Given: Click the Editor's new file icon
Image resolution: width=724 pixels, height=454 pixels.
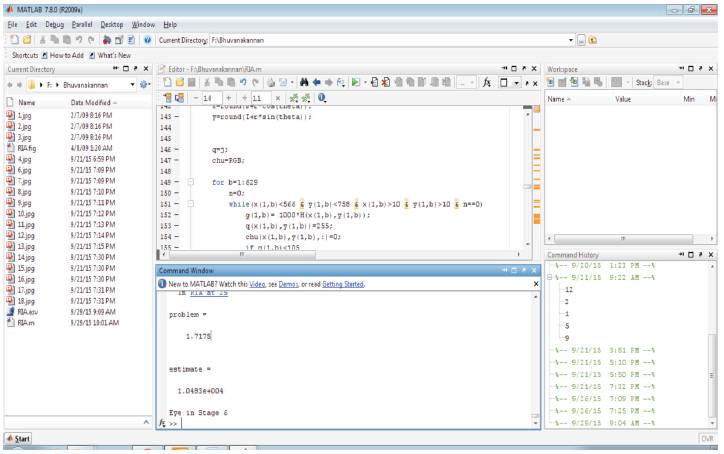Looking at the screenshot, I should 167,83.
